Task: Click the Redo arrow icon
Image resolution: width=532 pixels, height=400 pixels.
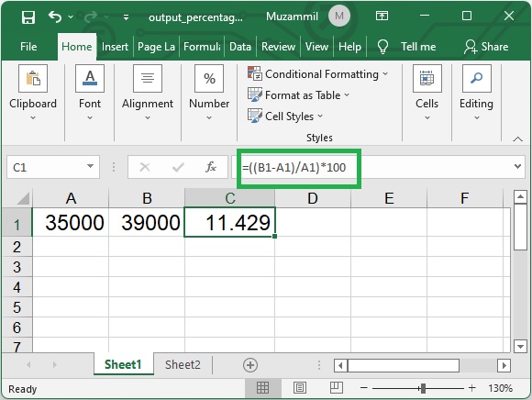Action: pos(90,17)
